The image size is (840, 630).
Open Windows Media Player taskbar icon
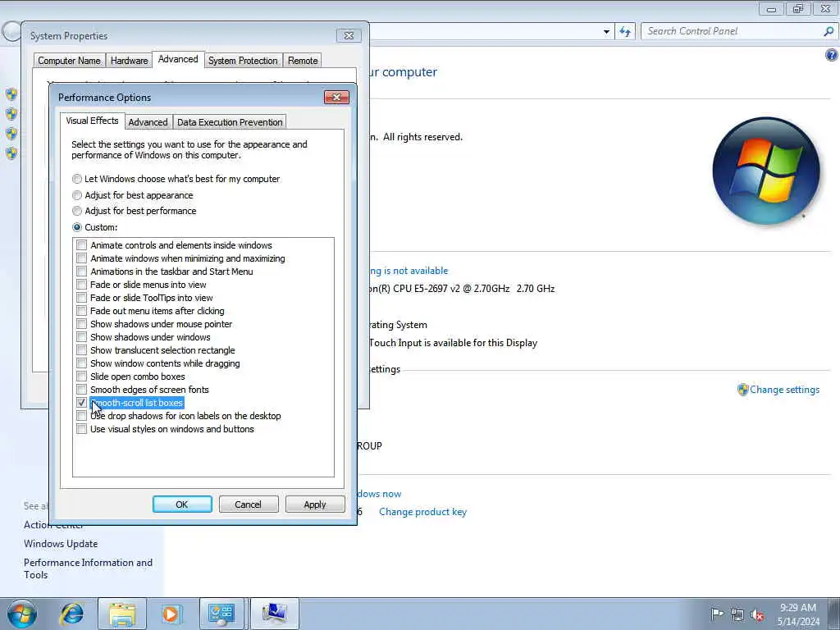(171, 614)
